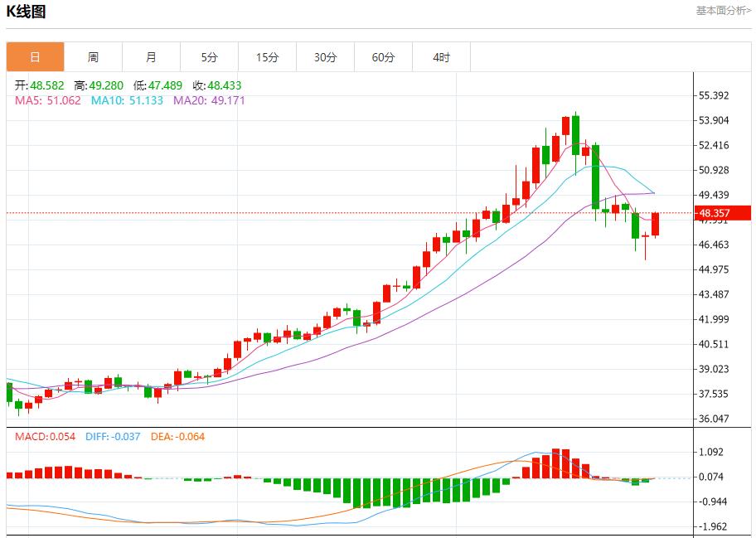Switch to the 周 (weekly) chart tab
Image resolution: width=756 pixels, height=538 pixels.
pos(94,57)
